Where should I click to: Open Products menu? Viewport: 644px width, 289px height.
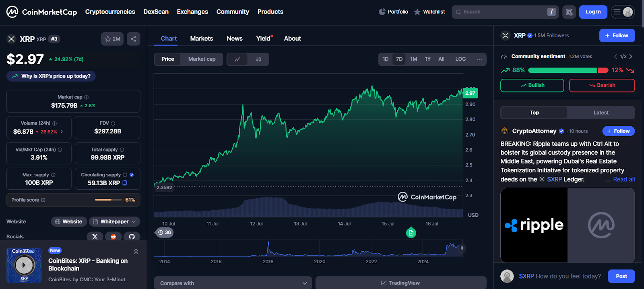pyautogui.click(x=270, y=12)
